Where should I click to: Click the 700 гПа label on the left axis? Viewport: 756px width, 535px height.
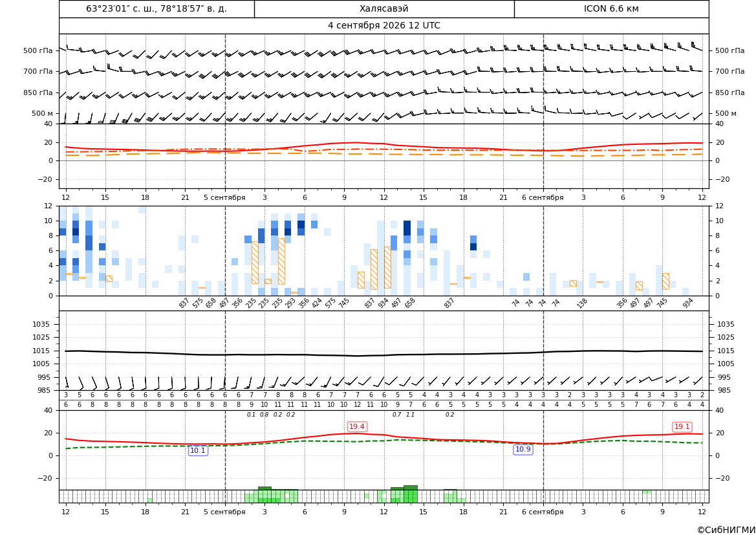click(x=38, y=71)
